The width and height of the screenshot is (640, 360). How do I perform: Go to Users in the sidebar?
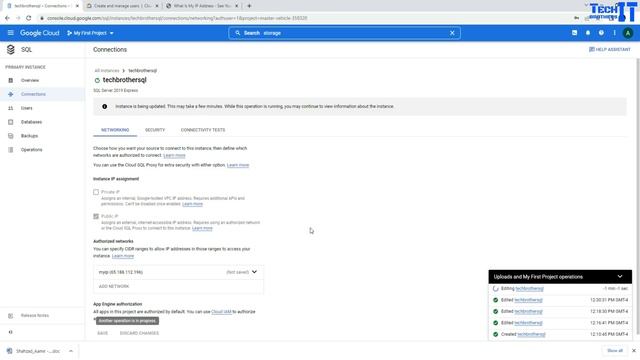pos(27,108)
